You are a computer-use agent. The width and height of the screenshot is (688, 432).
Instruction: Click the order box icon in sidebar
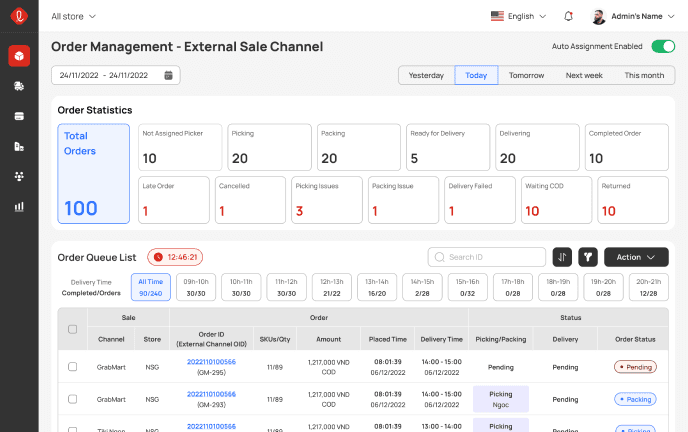pyautogui.click(x=19, y=56)
